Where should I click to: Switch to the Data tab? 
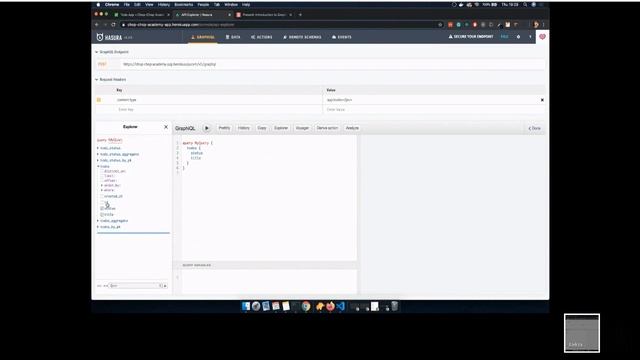click(233, 37)
